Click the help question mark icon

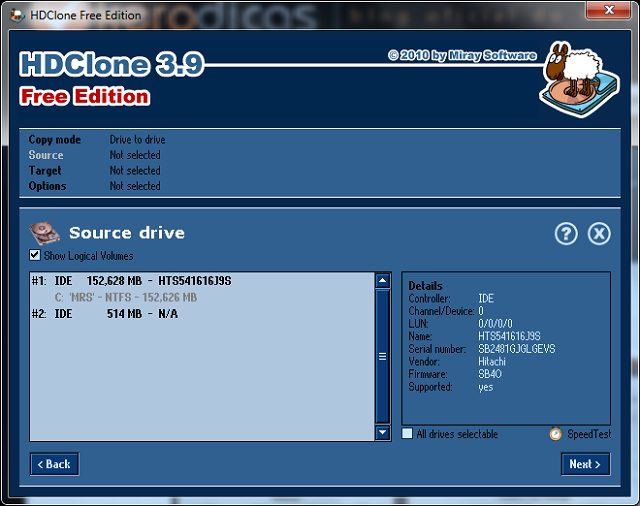[566, 234]
